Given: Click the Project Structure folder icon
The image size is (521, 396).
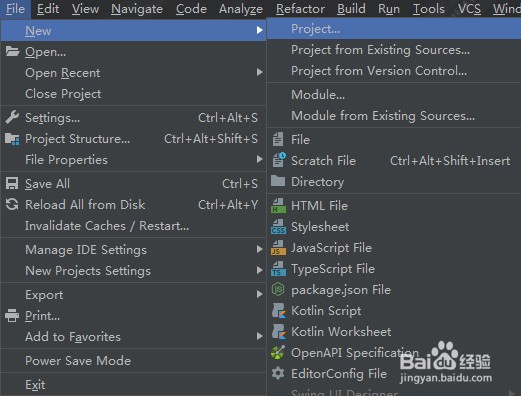Looking at the screenshot, I should [12, 139].
